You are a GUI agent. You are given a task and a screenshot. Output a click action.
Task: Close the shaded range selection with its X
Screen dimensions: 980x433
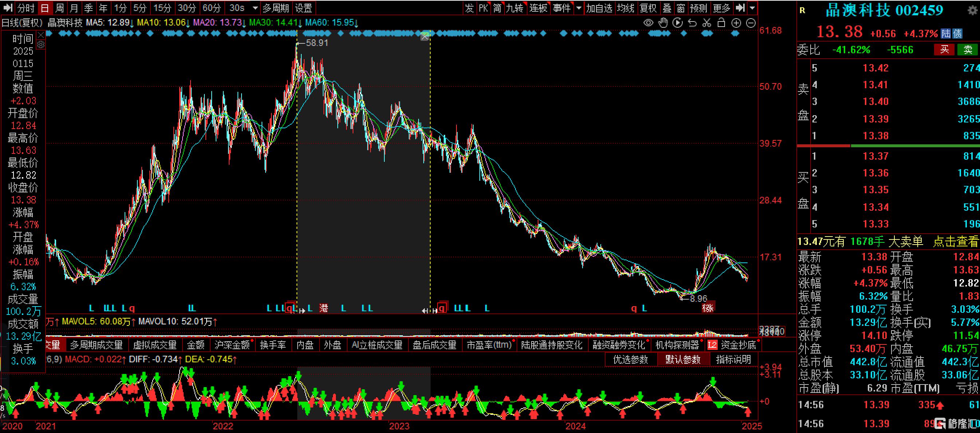coord(425,37)
